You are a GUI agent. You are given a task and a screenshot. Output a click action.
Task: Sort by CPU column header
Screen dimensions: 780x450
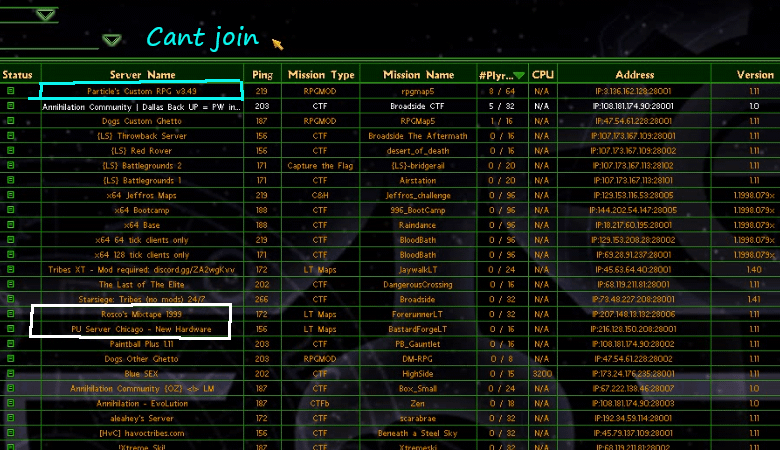(x=543, y=75)
